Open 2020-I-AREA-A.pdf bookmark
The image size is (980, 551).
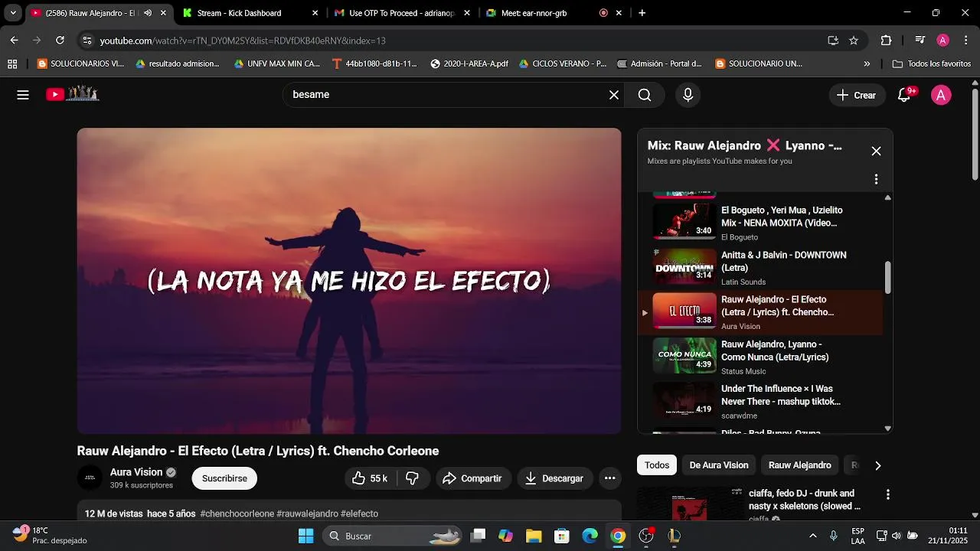469,64
